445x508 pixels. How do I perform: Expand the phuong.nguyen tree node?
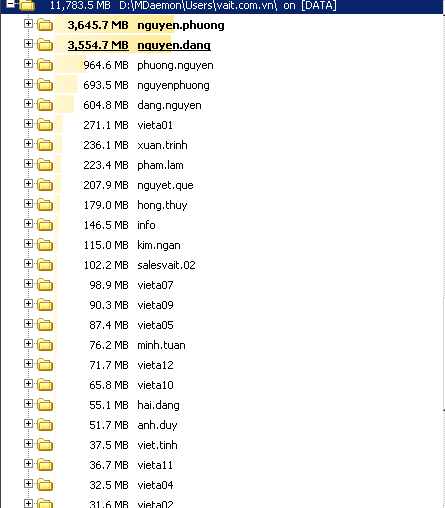(x=28, y=64)
